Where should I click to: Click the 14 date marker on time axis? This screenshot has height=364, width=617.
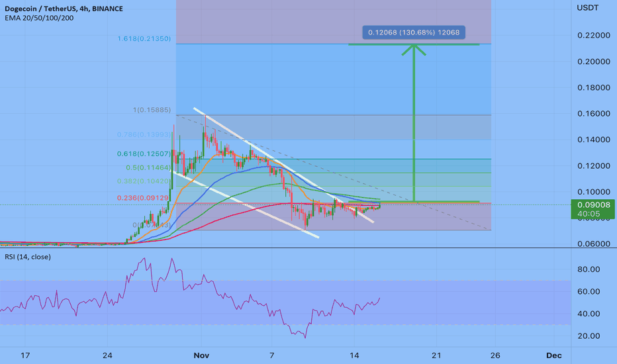pos(355,354)
